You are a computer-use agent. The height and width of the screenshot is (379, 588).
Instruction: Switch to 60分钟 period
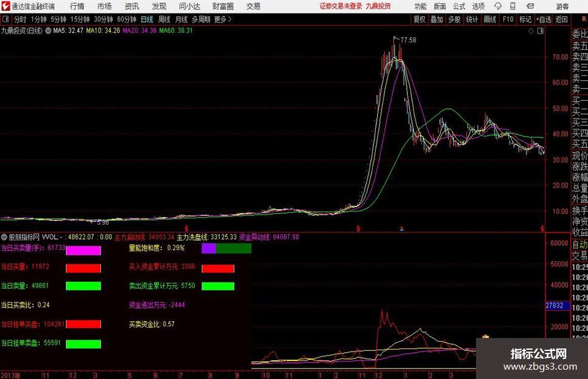[126, 19]
